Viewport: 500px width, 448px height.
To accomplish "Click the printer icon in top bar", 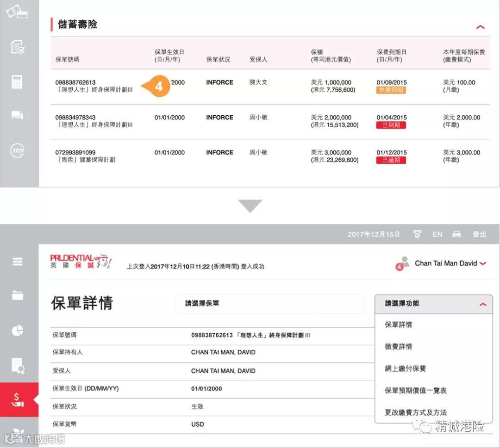I will click(456, 234).
